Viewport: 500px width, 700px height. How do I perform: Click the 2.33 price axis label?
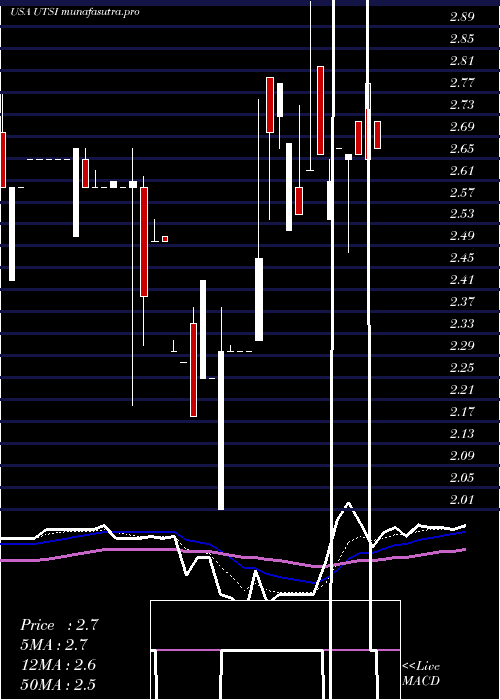462,324
